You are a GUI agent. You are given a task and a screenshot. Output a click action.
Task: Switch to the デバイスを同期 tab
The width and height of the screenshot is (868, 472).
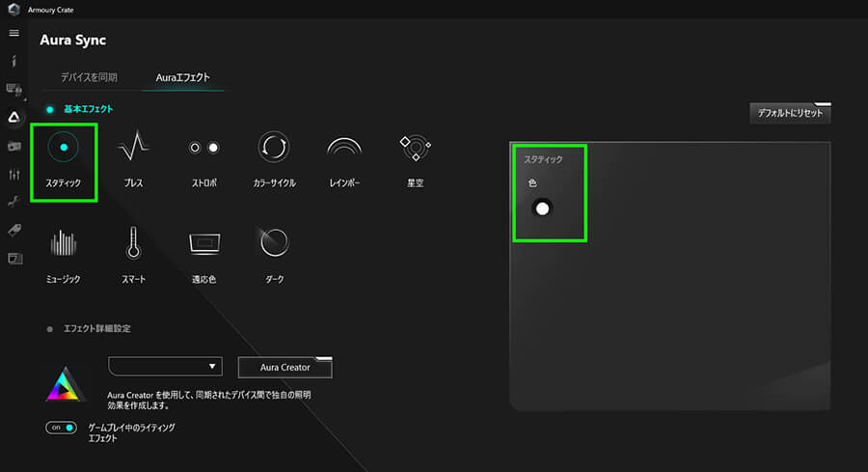pos(89,77)
